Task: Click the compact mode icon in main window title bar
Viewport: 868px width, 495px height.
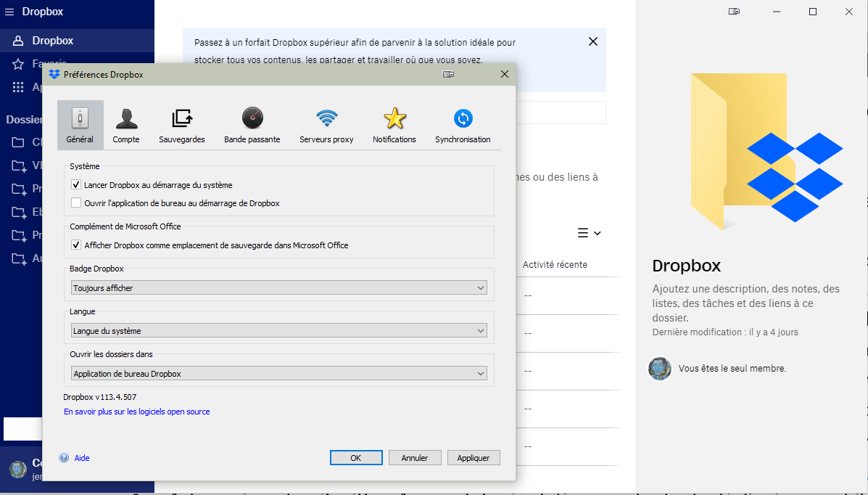Action: pos(734,11)
